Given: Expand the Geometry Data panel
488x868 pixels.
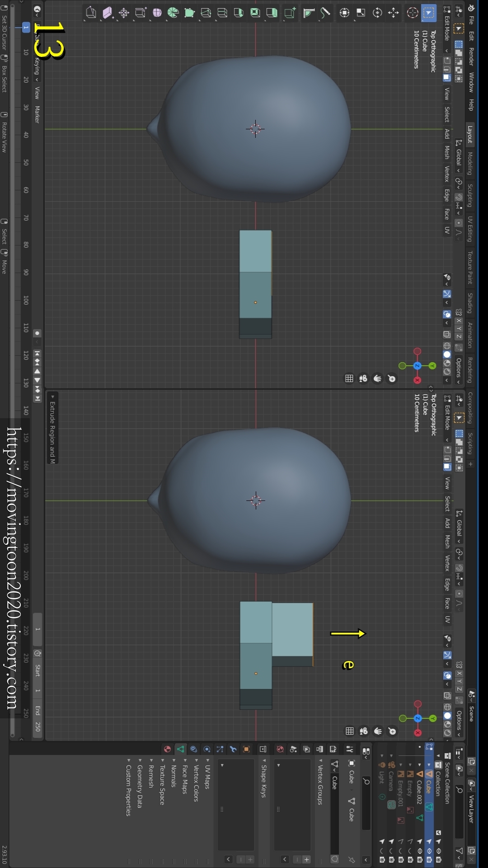Looking at the screenshot, I should coord(140,783).
